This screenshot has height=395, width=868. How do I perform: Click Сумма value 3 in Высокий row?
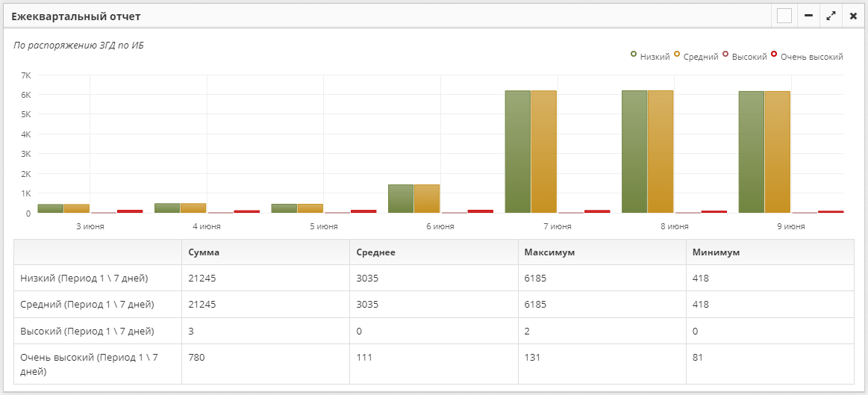[x=191, y=332]
